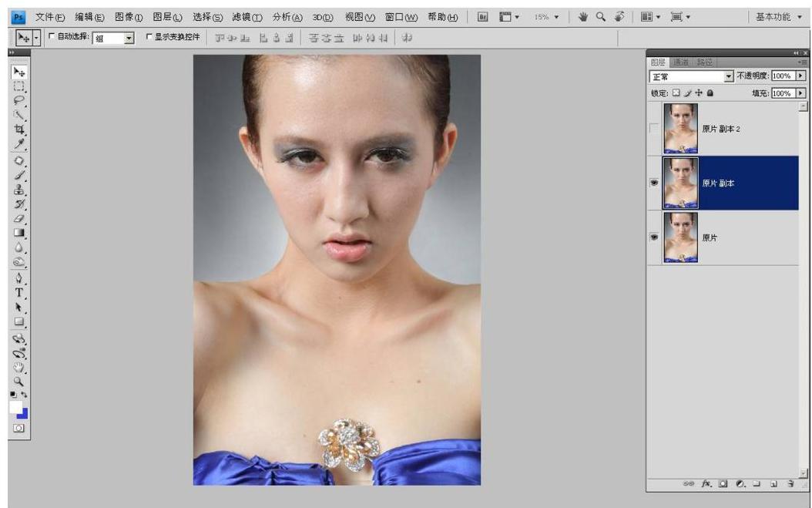This screenshot has height=508, width=812.
Task: Select the Gradient tool
Action: pos(19,234)
